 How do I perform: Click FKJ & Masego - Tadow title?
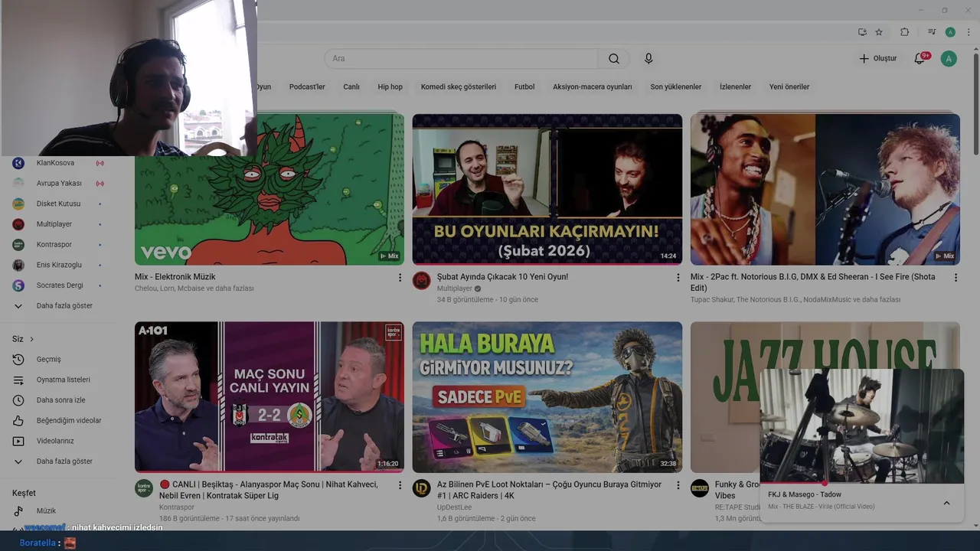coord(805,494)
